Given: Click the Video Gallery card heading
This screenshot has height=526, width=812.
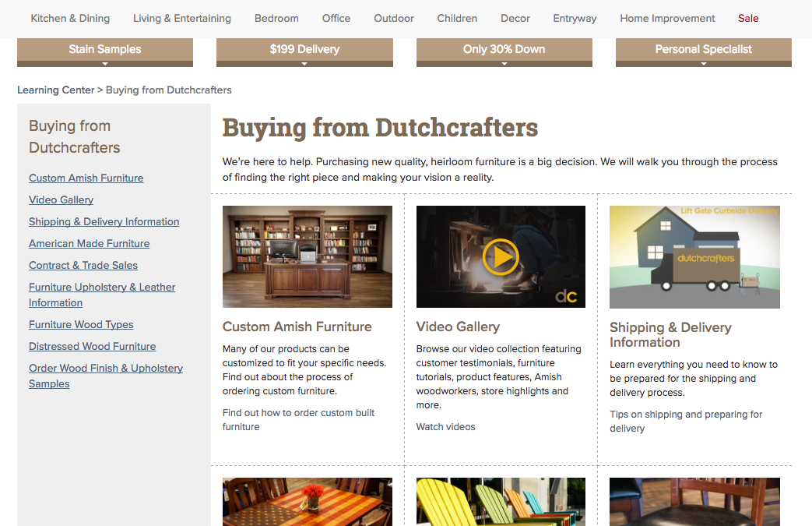Looking at the screenshot, I should tap(458, 327).
